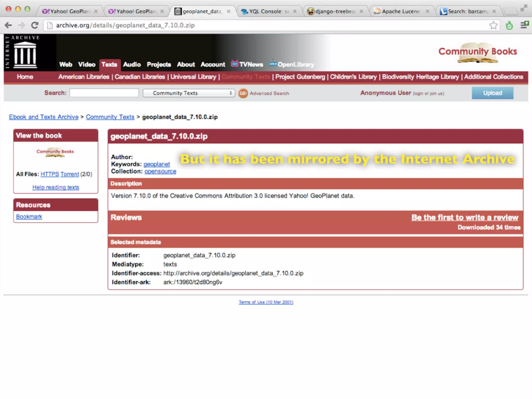Select the Texts section tab

pyautogui.click(x=109, y=64)
